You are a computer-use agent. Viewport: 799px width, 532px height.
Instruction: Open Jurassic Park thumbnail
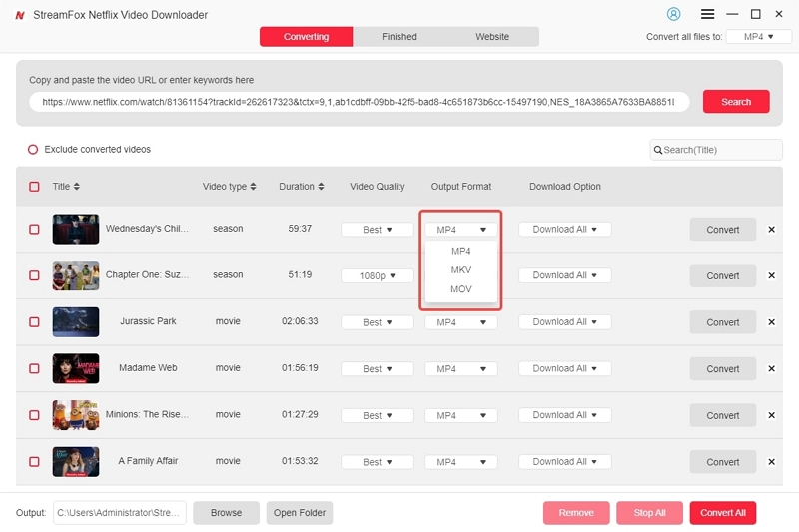click(x=76, y=322)
